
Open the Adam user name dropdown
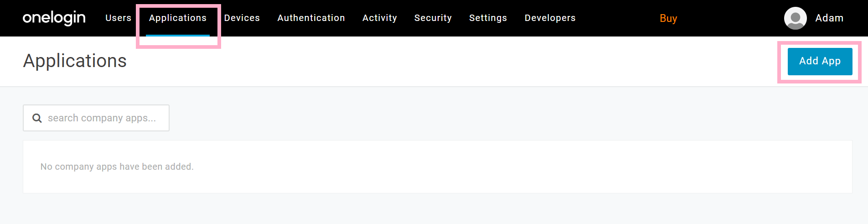829,18
